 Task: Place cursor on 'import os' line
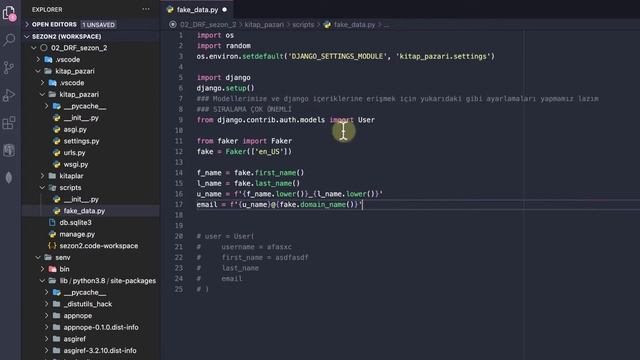pos(215,36)
